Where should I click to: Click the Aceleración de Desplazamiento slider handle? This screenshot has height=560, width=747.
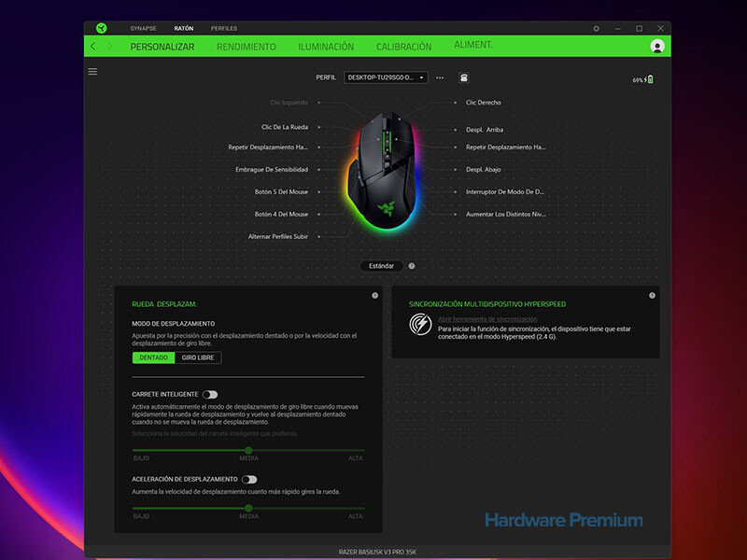click(x=248, y=508)
